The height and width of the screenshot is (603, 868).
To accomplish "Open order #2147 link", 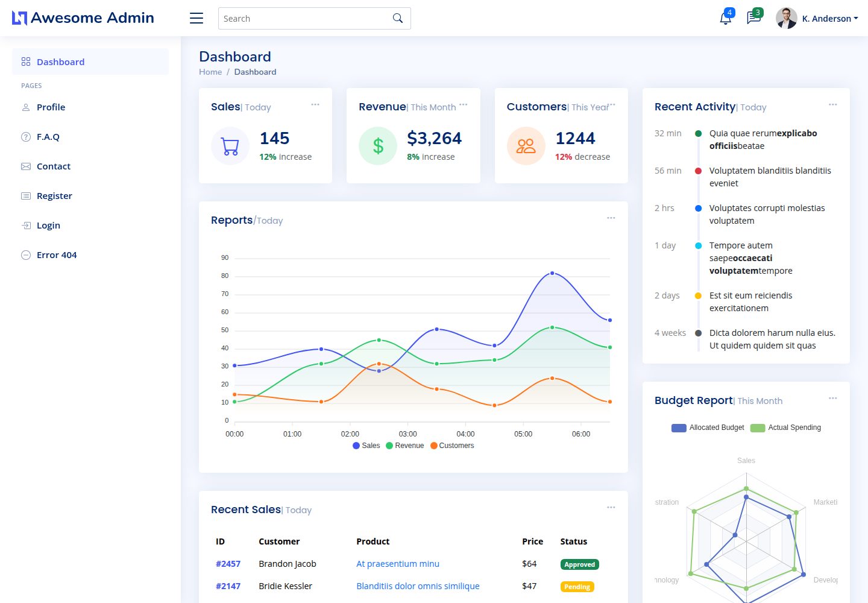I will tap(228, 586).
